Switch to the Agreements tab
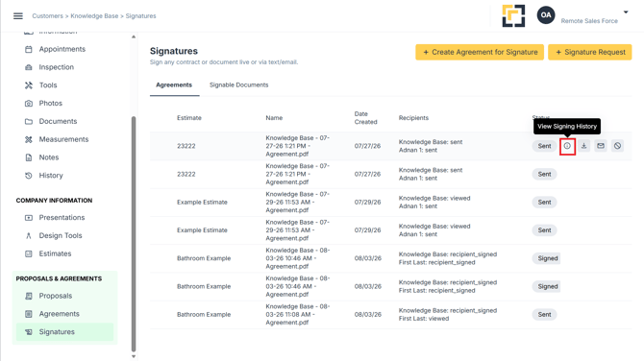This screenshot has width=644, height=361. [174, 84]
